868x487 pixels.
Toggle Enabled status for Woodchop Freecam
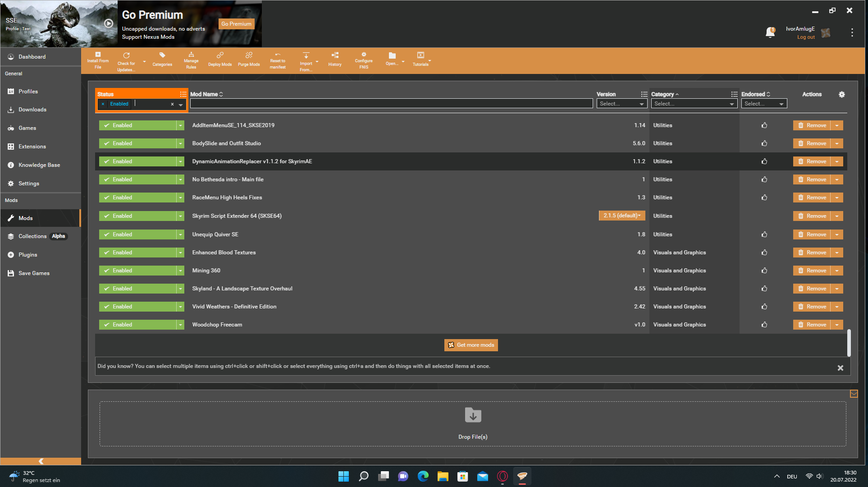[137, 325]
